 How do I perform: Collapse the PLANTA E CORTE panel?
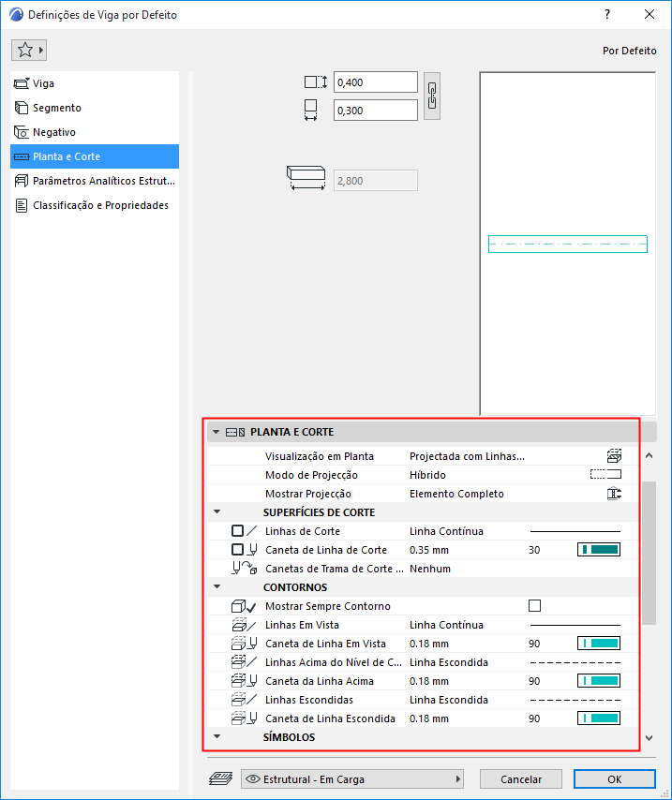coord(216,432)
